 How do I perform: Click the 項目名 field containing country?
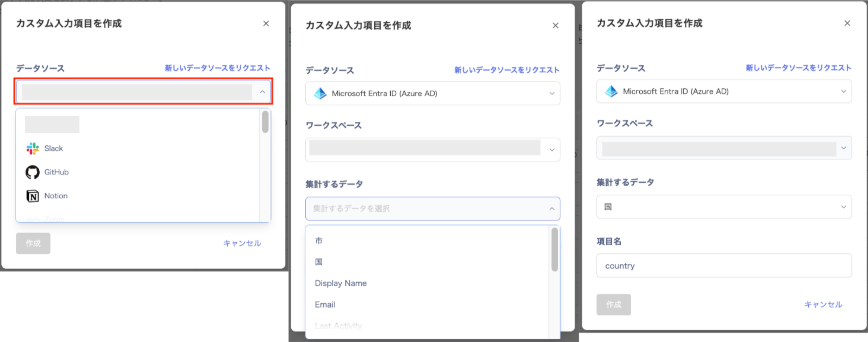724,266
